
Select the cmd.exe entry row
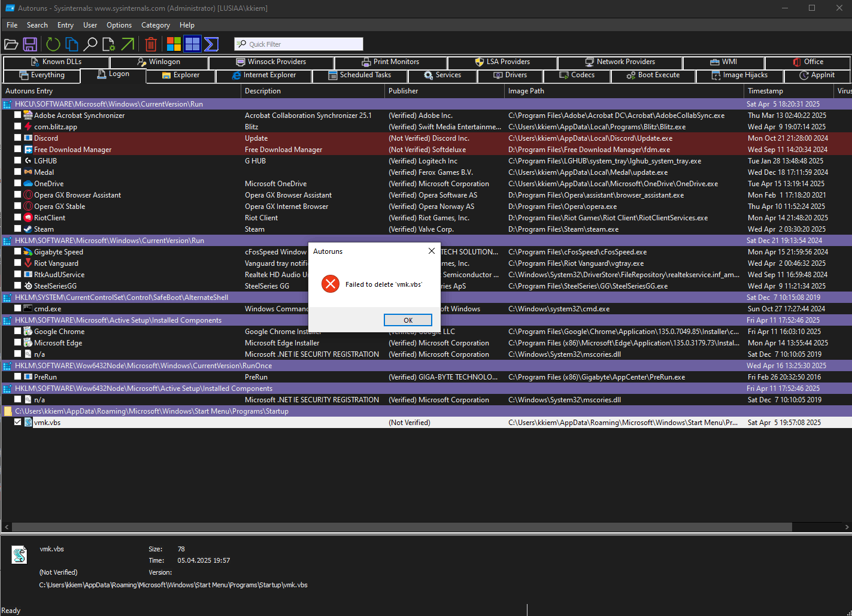pos(426,309)
